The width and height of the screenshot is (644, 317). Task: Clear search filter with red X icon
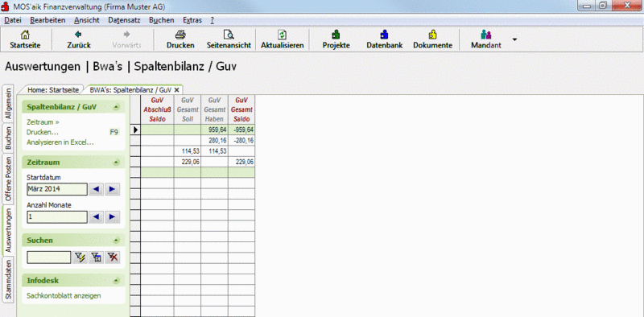112,257
